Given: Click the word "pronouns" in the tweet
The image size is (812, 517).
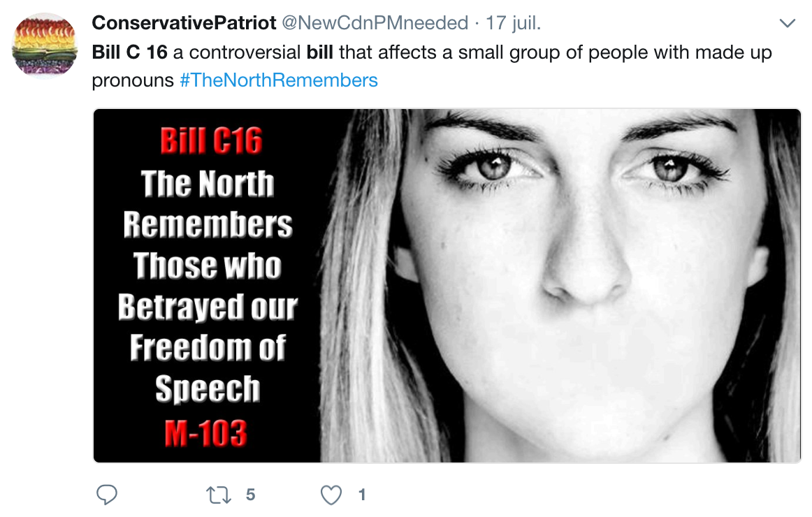Looking at the screenshot, I should click(x=133, y=81).
